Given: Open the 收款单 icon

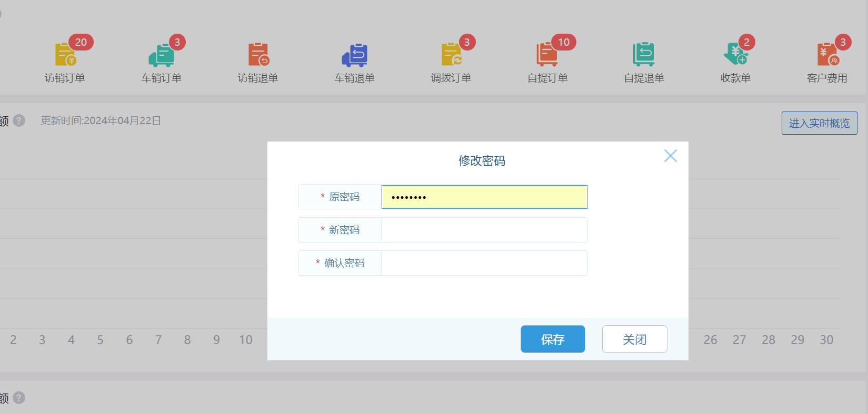Looking at the screenshot, I should pyautogui.click(x=735, y=55).
